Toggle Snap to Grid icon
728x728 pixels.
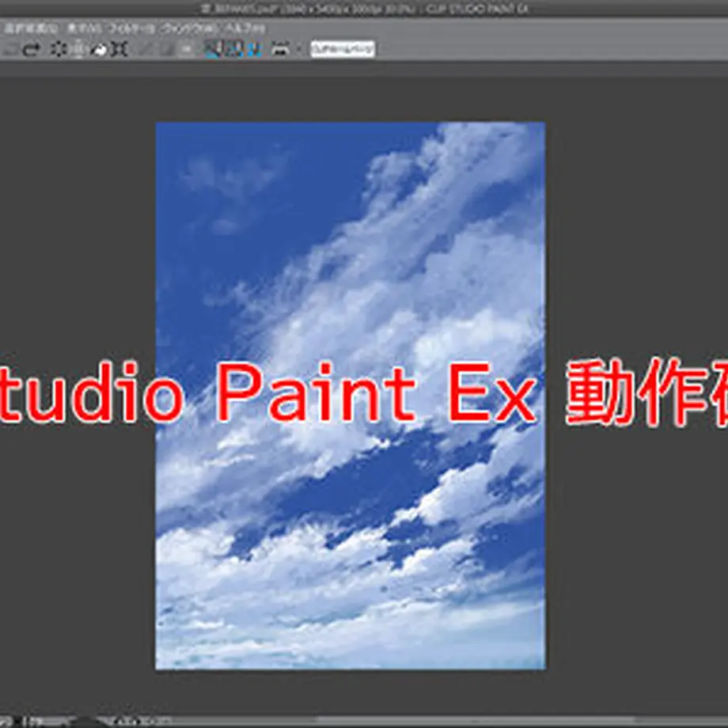click(x=254, y=49)
